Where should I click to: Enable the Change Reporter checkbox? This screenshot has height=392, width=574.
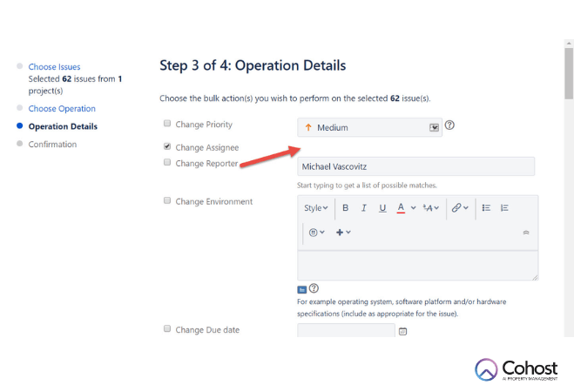pos(167,162)
